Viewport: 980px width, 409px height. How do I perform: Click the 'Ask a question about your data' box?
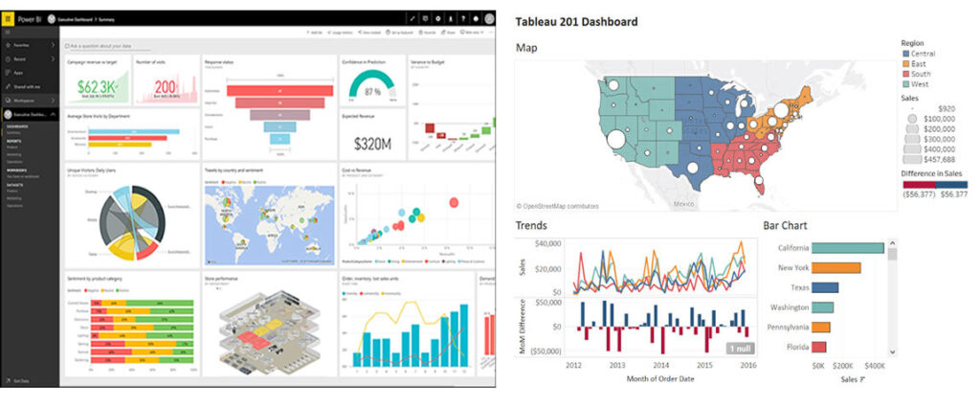[x=107, y=46]
